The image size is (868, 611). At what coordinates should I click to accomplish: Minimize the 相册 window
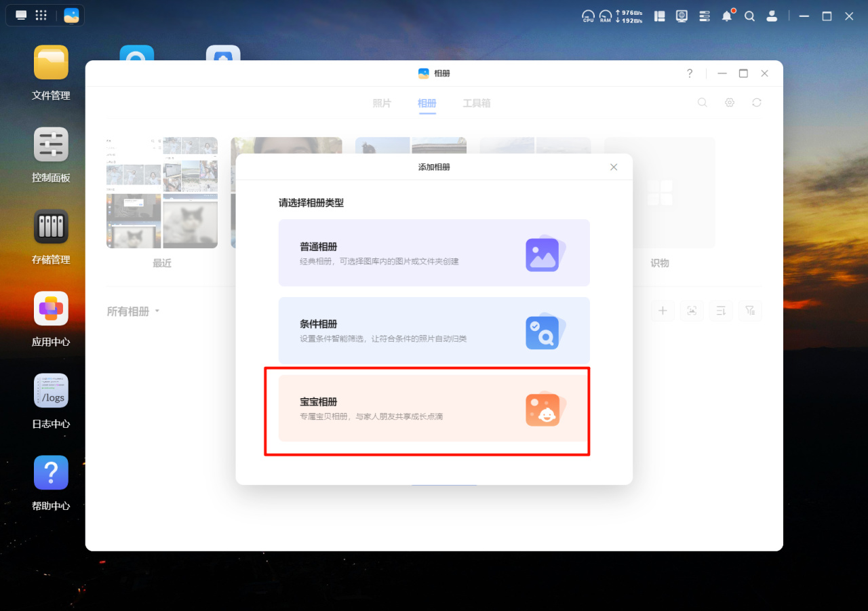tap(722, 73)
